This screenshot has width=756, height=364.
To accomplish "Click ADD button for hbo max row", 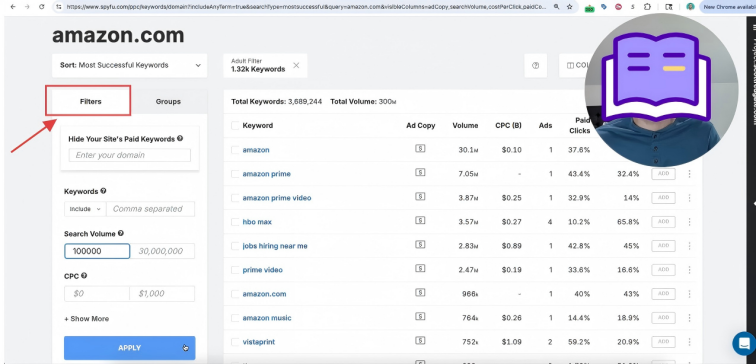I will click(663, 222).
